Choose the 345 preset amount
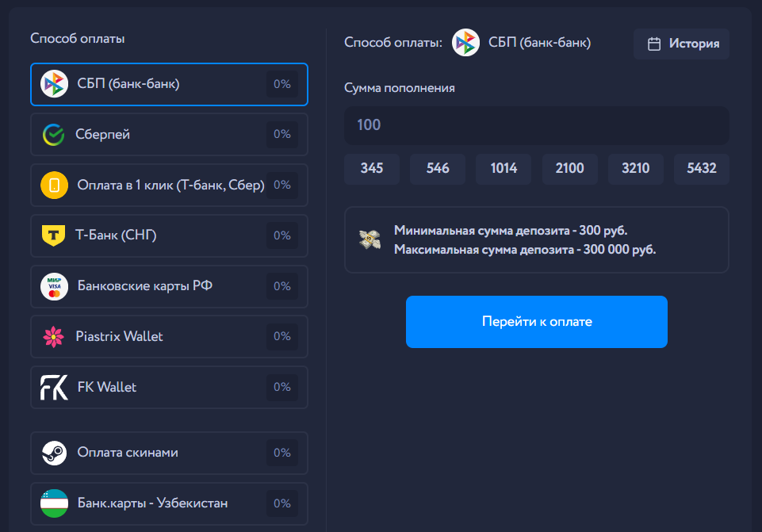This screenshot has height=532, width=762. (x=371, y=169)
